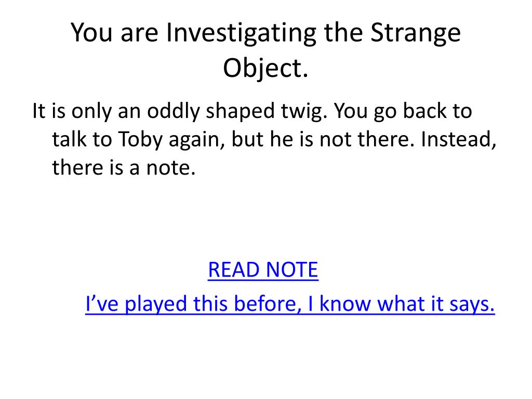Image resolution: width=532 pixels, height=399 pixels.
Task: Click the name "Toby" in the paragraph
Action: [x=140, y=140]
